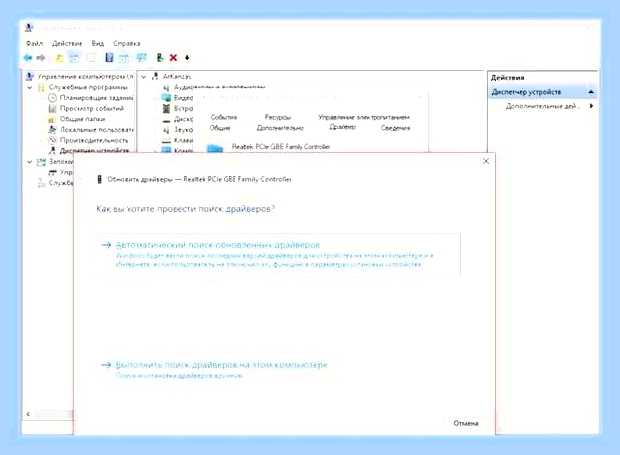Select Производительность tree item

pos(94,140)
